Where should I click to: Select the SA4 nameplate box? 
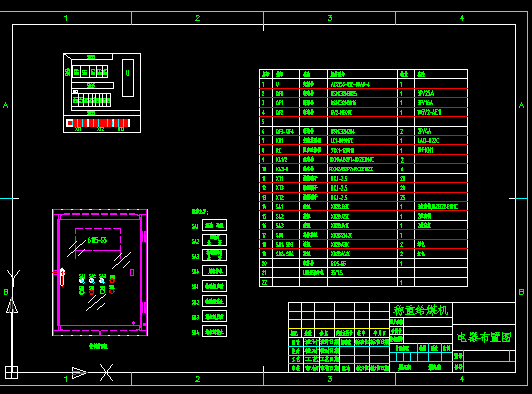click(214, 271)
